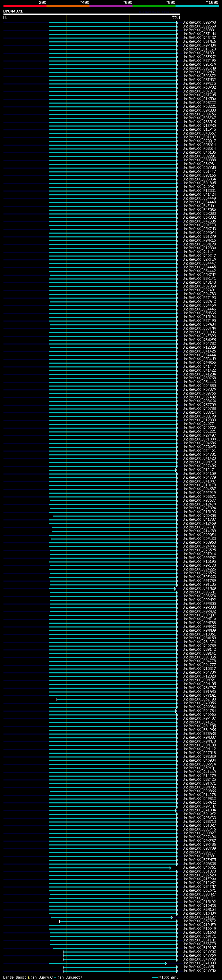
Task: Select hit label UniRef100_P12331
Action: click(x=199, y=191)
